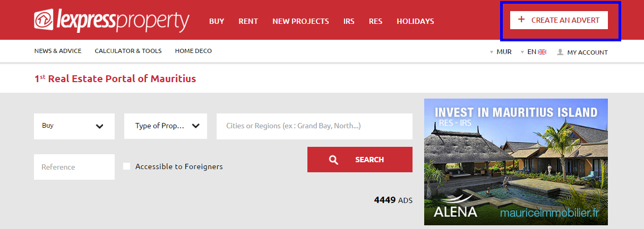The image size is (644, 229).
Task: Open News & Advice link
Action: (x=58, y=51)
